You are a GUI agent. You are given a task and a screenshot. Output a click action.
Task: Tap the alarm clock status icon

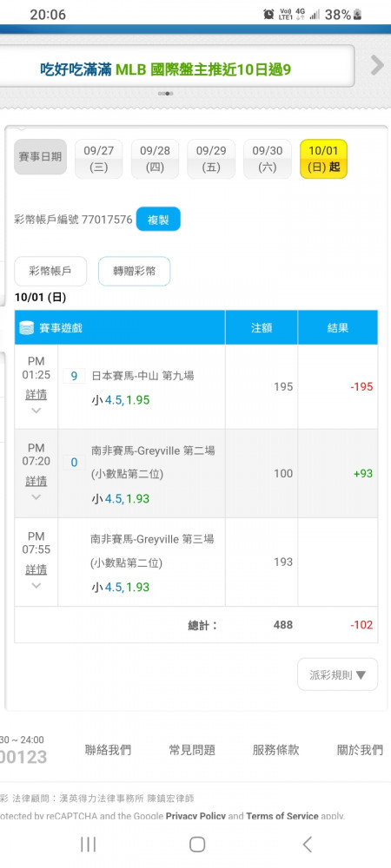tap(268, 15)
